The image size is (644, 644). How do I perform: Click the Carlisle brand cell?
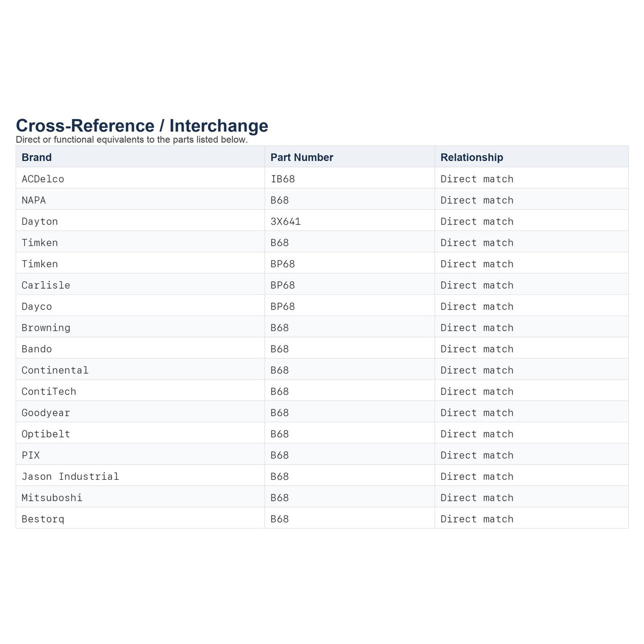tap(140, 285)
